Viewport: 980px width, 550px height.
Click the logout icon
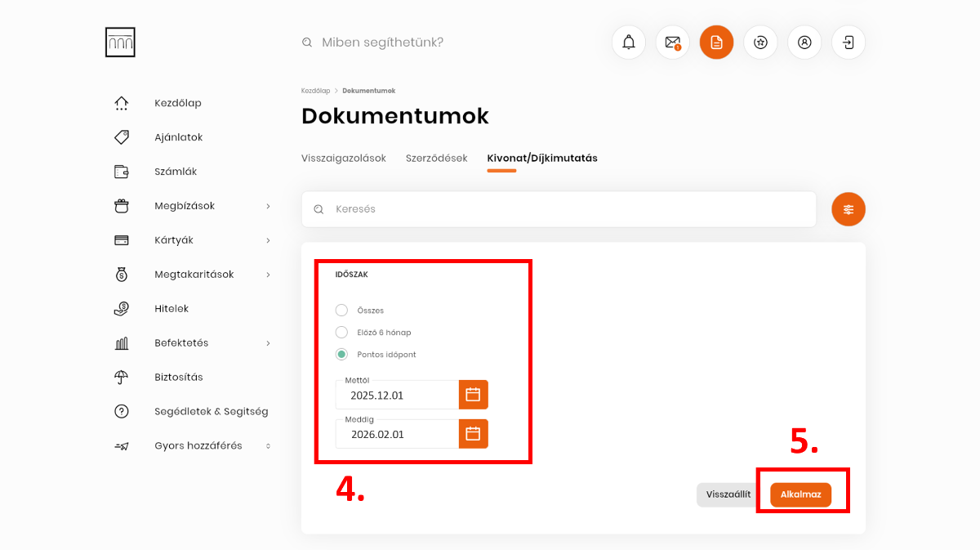(x=849, y=42)
